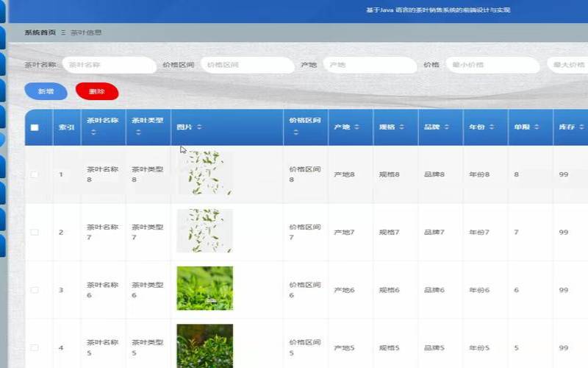This screenshot has height=368, width=588.
Task: Open the tea leaf thumbnail in row 1
Action: pyautogui.click(x=205, y=173)
